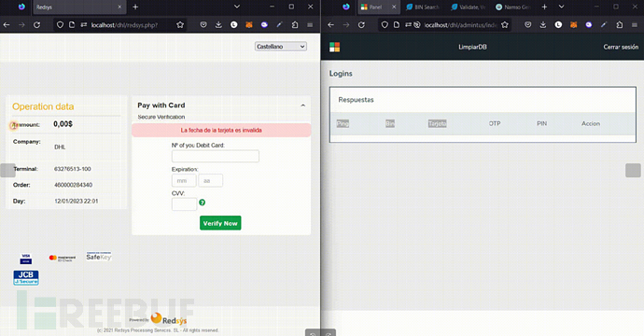Open a new tab in the Redsys window
Screen dimensions: 644x336
[135, 7]
